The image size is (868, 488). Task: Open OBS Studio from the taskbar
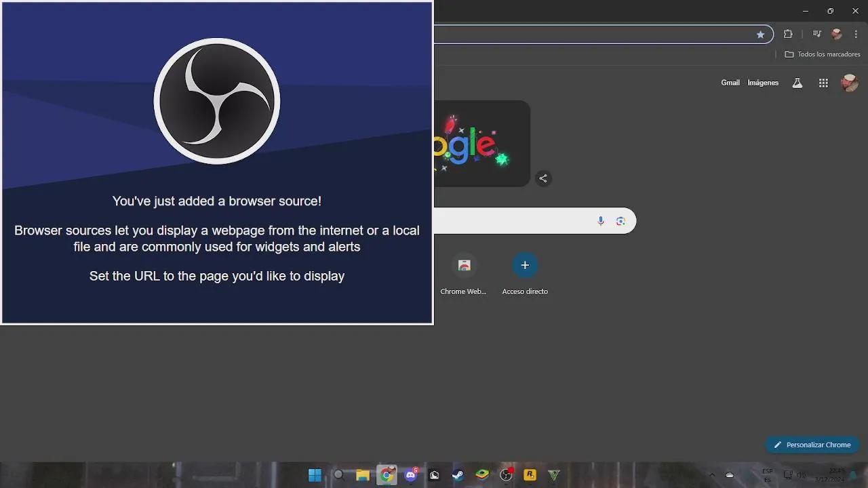pos(506,475)
